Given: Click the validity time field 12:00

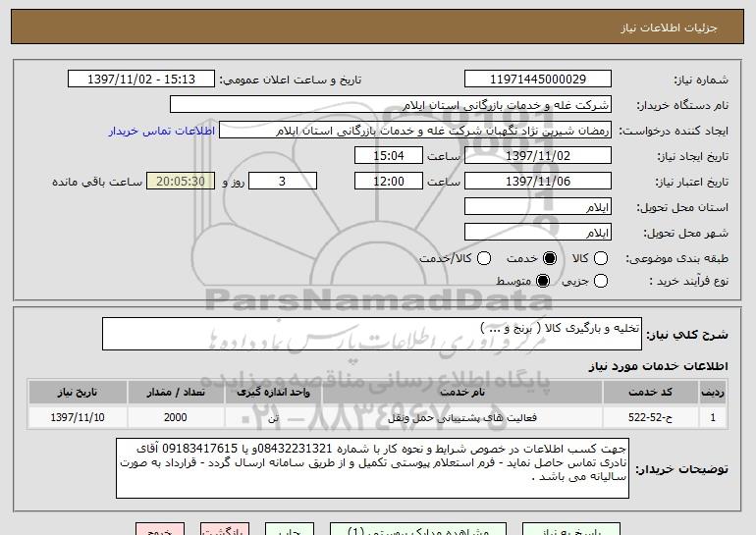Looking at the screenshot, I should coord(389,182).
